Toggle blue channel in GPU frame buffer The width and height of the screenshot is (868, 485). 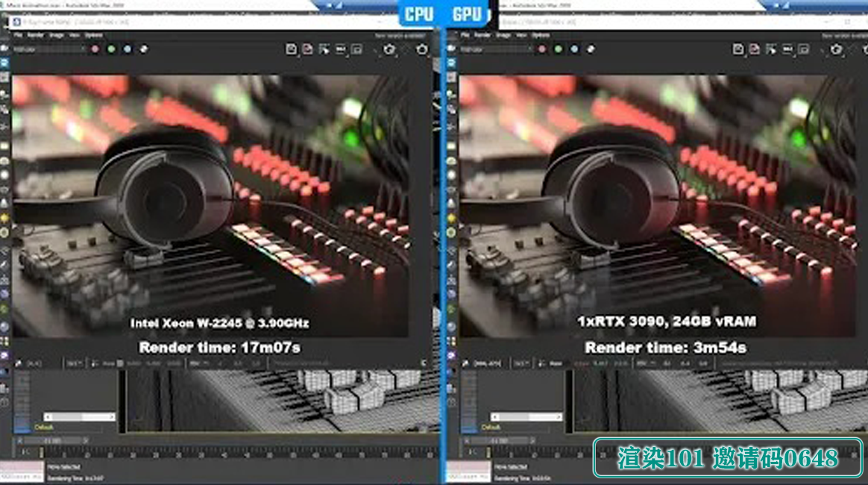[574, 49]
